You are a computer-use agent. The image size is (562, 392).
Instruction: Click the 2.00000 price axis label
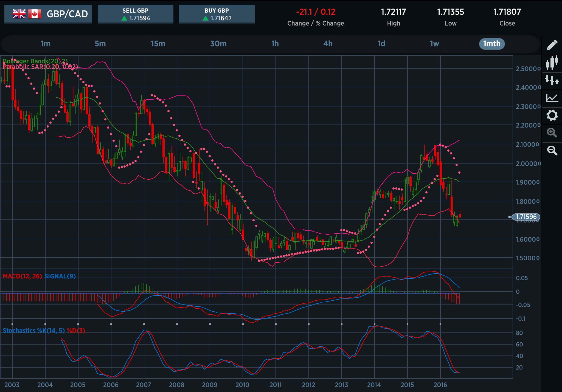pos(528,164)
